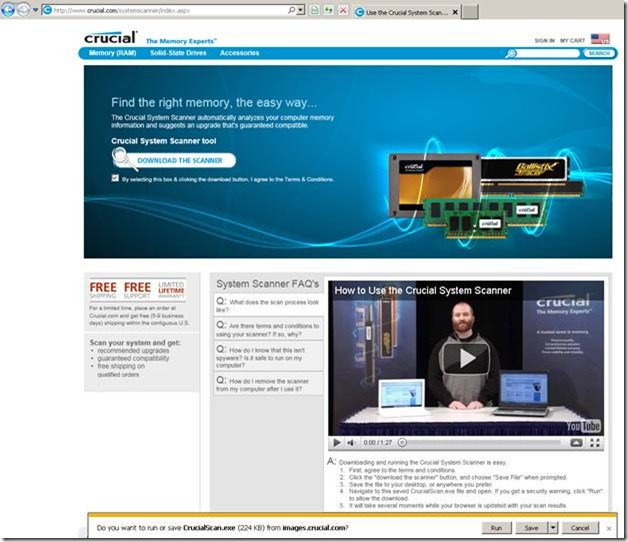This screenshot has height=542, width=628.
Task: Play the video with the large center button
Action: click(466, 358)
